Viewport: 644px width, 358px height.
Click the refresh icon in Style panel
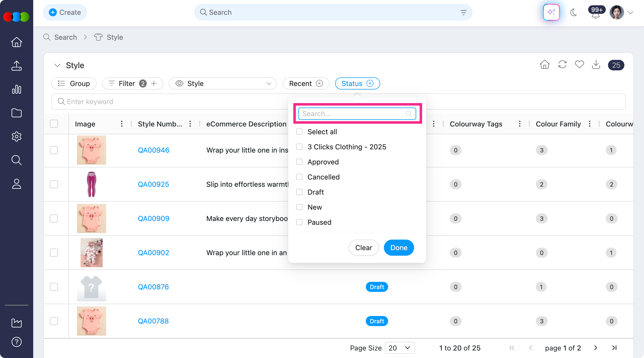562,65
